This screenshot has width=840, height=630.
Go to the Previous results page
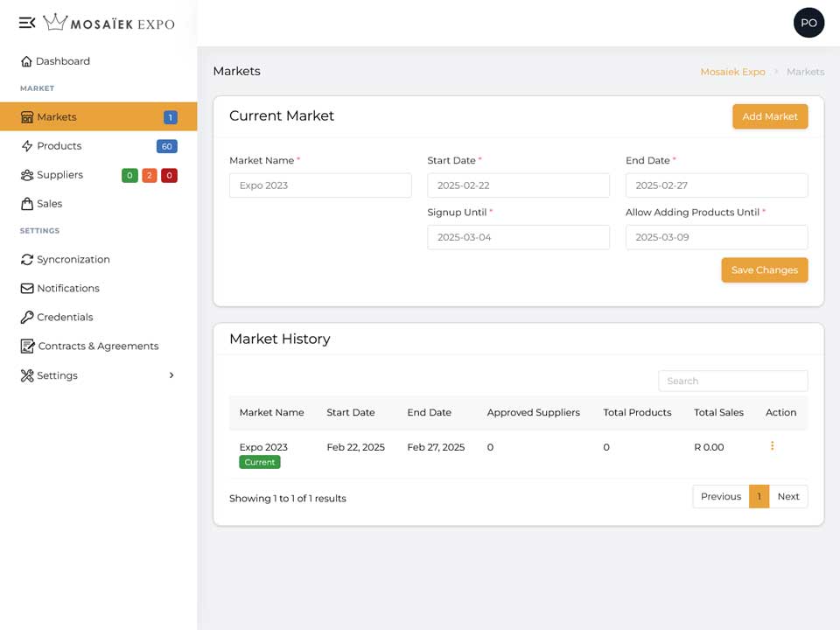(720, 497)
